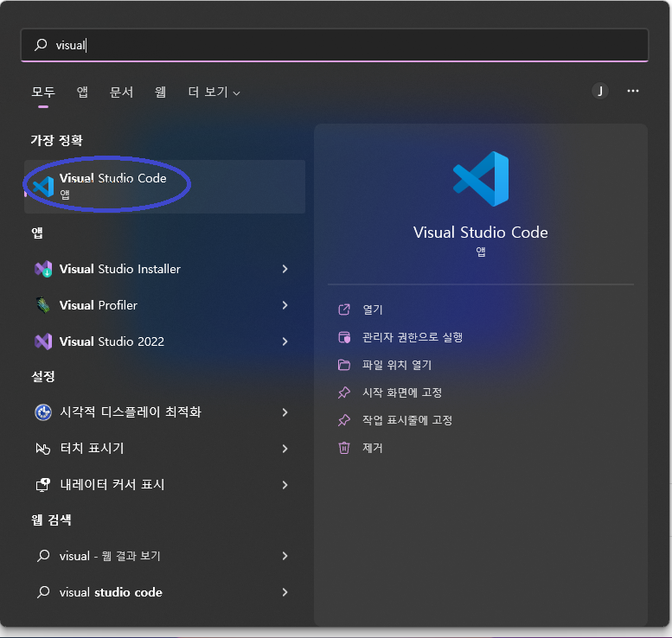Click 'visual - 웹 결과 보기' web result
672x638 pixels.
point(110,556)
